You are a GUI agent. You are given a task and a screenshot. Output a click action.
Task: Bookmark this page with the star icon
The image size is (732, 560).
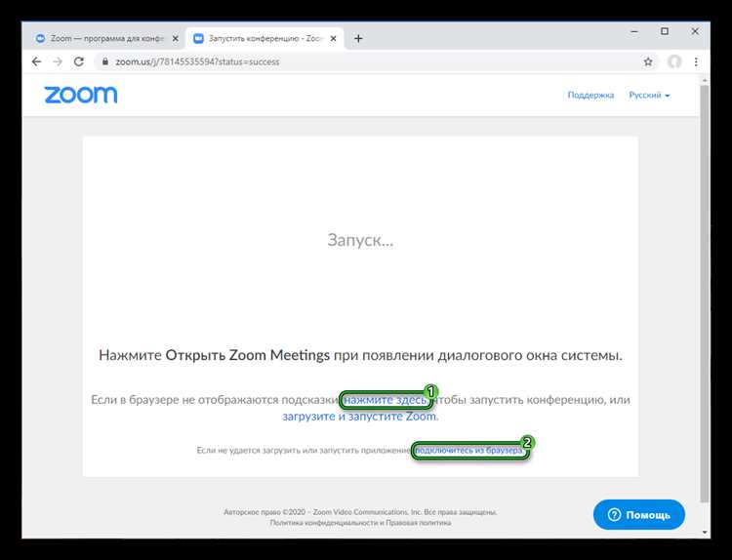(x=648, y=61)
